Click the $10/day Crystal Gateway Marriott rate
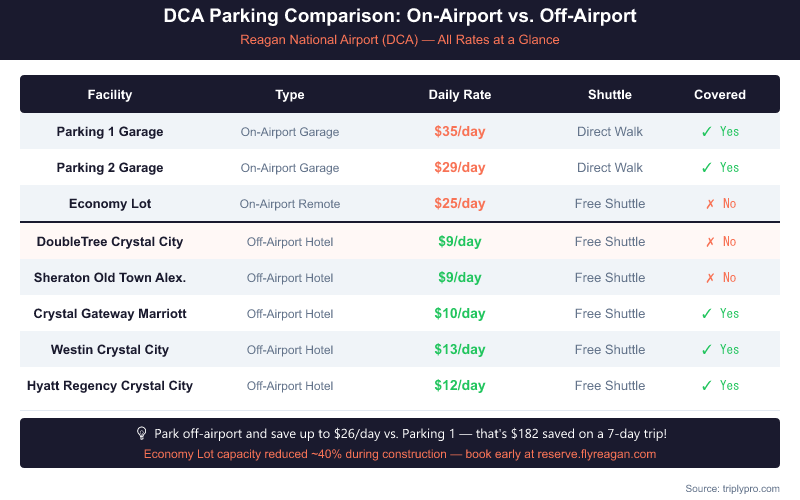The width and height of the screenshot is (800, 500). [x=460, y=314]
